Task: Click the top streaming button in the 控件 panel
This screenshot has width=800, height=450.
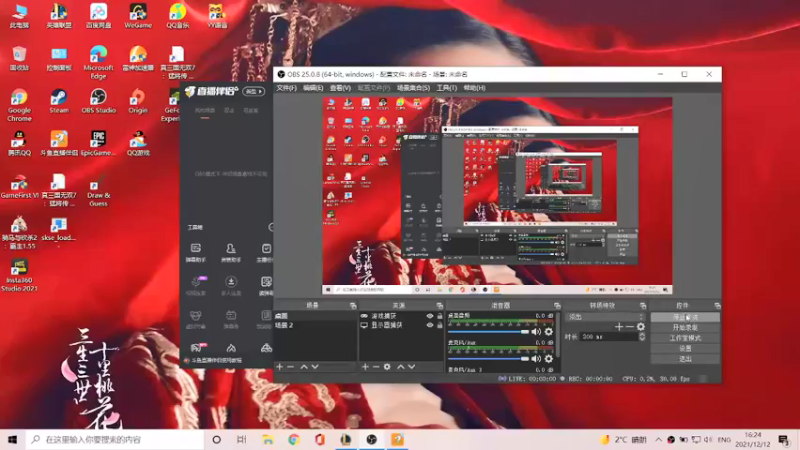Action: click(685, 317)
